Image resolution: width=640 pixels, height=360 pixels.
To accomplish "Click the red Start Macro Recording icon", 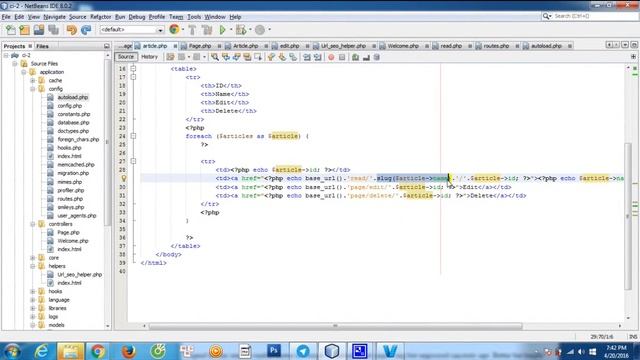I will pos(331,57).
